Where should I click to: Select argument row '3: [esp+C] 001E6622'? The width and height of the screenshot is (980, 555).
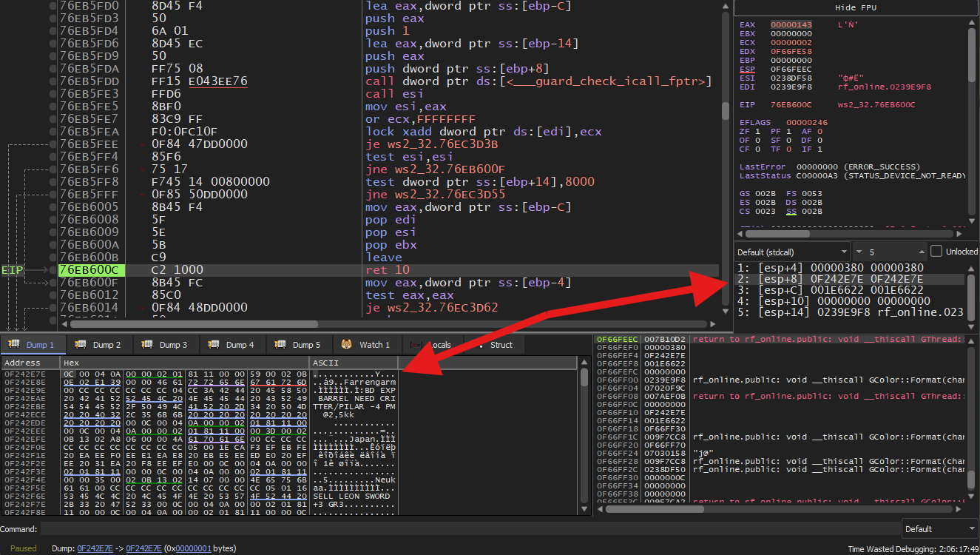851,290
